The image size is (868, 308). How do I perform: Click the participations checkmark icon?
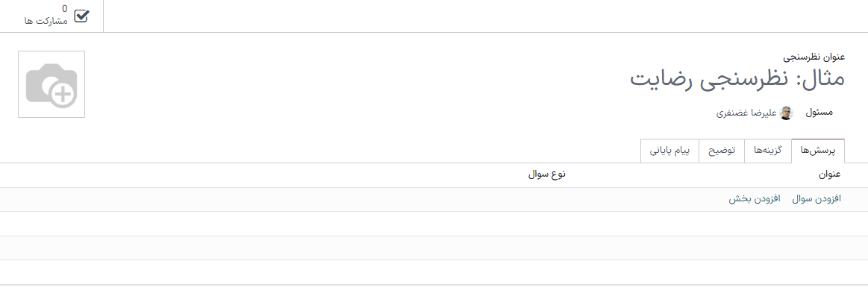pyautogui.click(x=81, y=16)
